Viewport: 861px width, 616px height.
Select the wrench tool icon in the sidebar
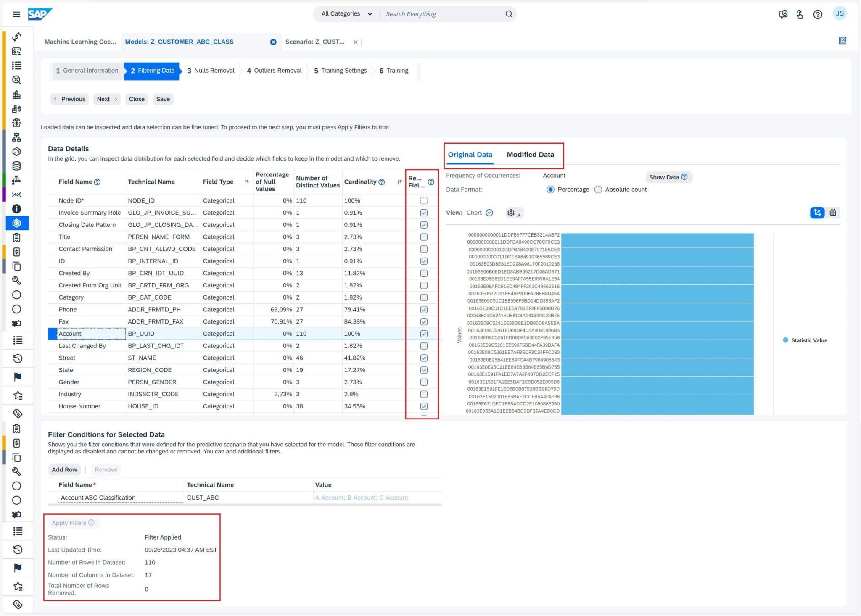point(17,280)
